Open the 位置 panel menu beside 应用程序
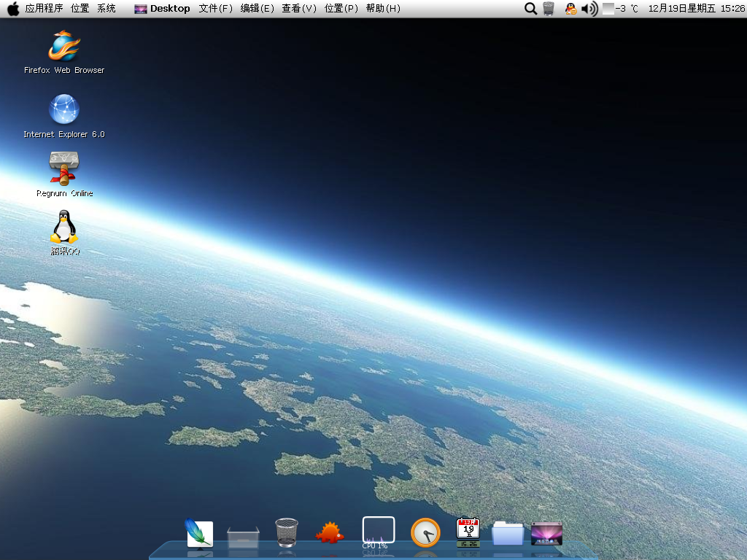This screenshot has height=560, width=747. pyautogui.click(x=80, y=9)
